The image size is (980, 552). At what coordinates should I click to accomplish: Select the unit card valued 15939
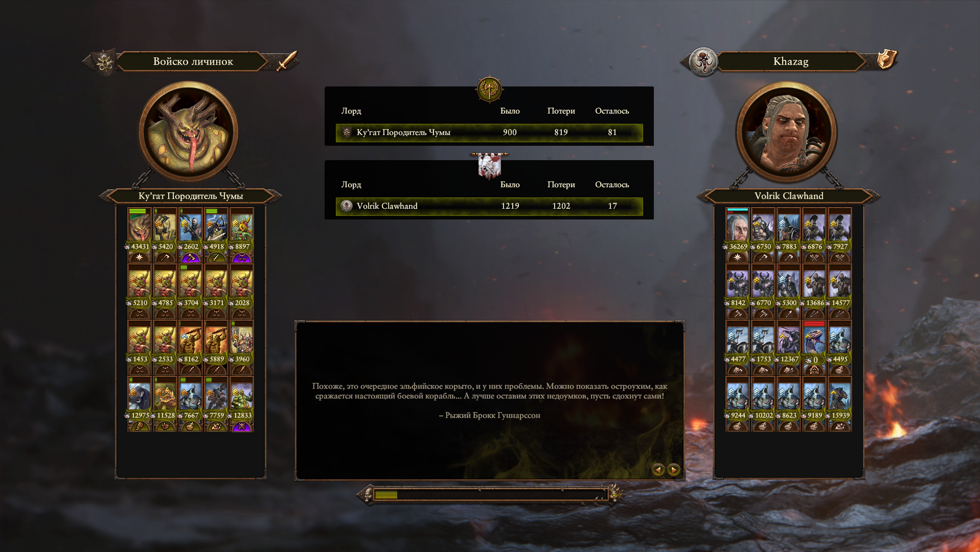point(839,404)
